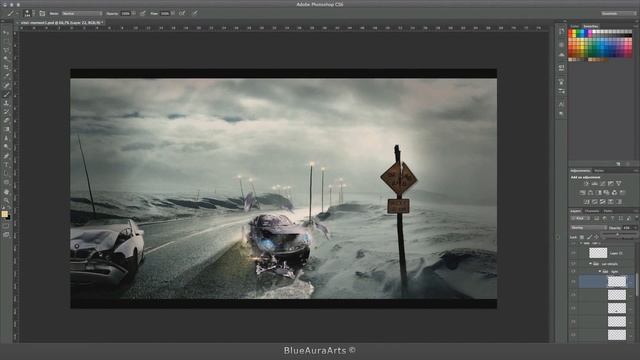Image resolution: width=640 pixels, height=360 pixels.
Task: Collapse the light layer group
Action: pyautogui.click(x=600, y=271)
